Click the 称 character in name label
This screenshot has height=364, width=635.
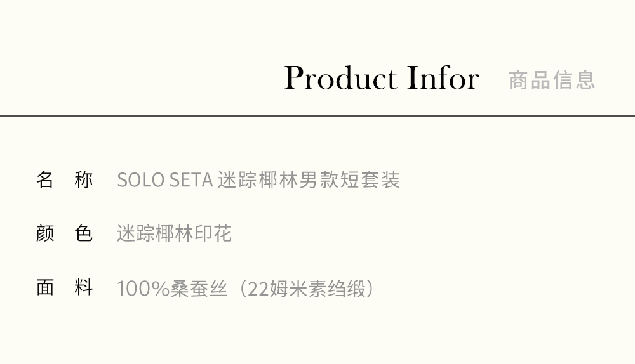pyautogui.click(x=84, y=180)
